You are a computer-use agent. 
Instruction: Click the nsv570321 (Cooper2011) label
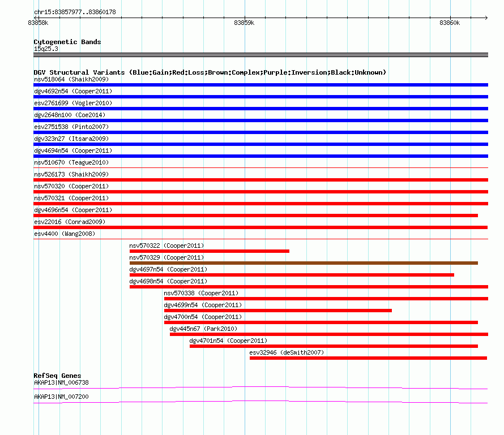(71, 198)
